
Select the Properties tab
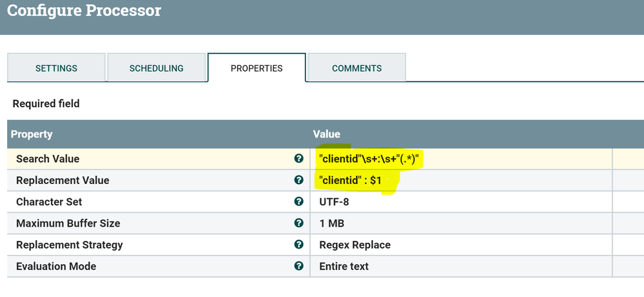click(x=257, y=68)
